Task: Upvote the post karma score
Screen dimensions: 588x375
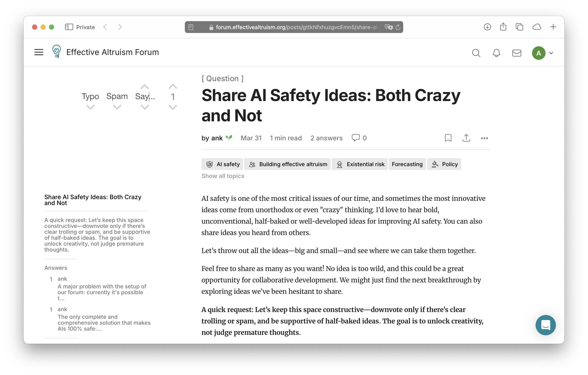Action: [x=173, y=86]
